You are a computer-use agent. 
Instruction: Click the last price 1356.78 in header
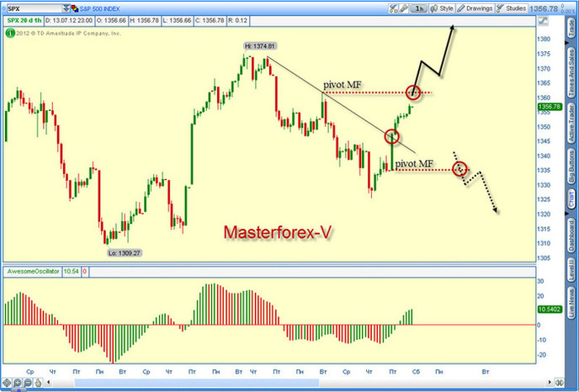click(544, 8)
